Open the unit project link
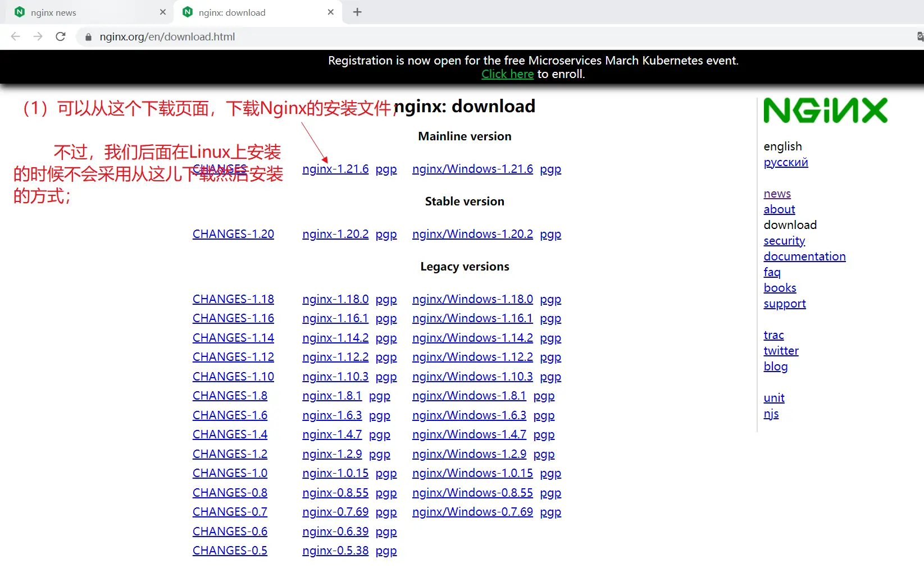This screenshot has width=924, height=573. point(774,398)
